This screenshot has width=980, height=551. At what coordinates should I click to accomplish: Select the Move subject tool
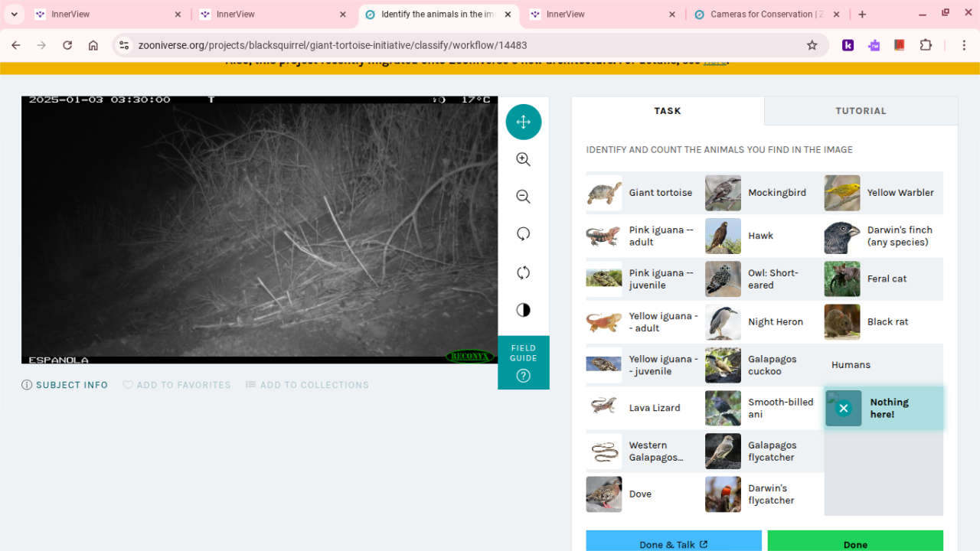524,122
